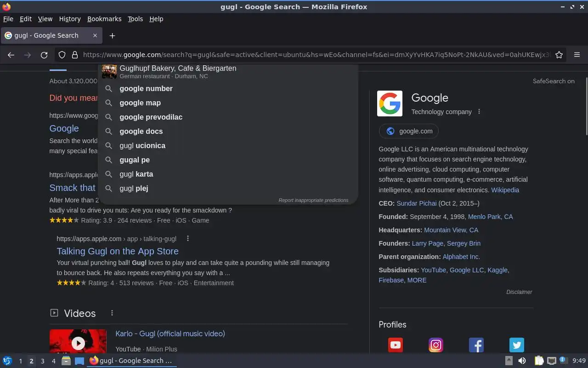Click the volume icon in system tray
The width and height of the screenshot is (588, 368).
pos(522,361)
